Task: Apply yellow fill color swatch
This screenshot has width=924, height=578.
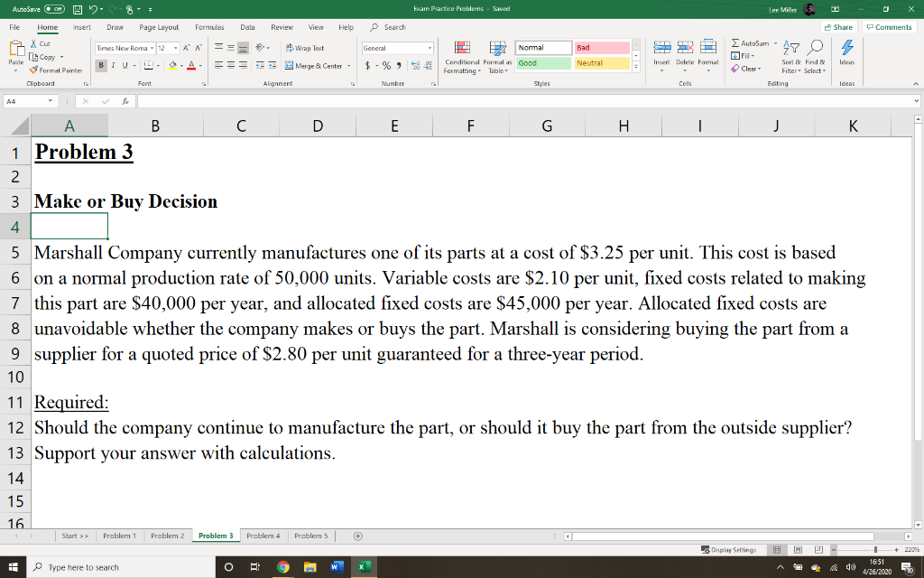Action: pyautogui.click(x=172, y=65)
